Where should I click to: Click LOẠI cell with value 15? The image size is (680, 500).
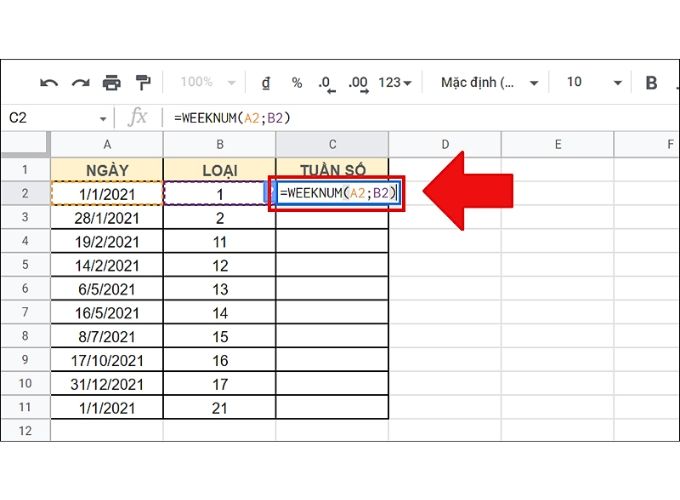tap(219, 337)
